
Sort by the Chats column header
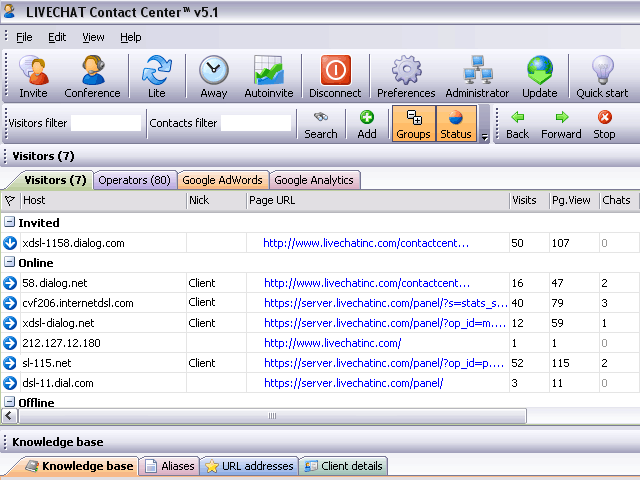click(x=618, y=200)
